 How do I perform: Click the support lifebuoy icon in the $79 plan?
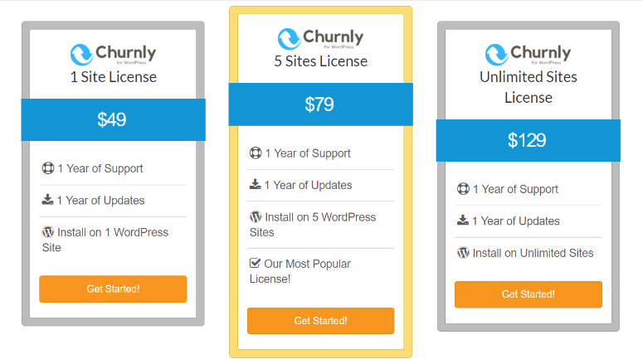(256, 153)
